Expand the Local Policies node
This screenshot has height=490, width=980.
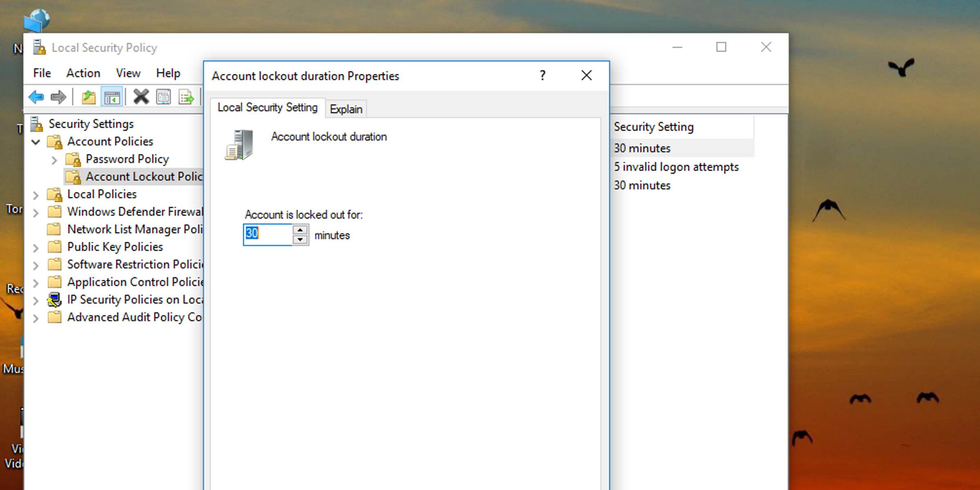coord(36,195)
